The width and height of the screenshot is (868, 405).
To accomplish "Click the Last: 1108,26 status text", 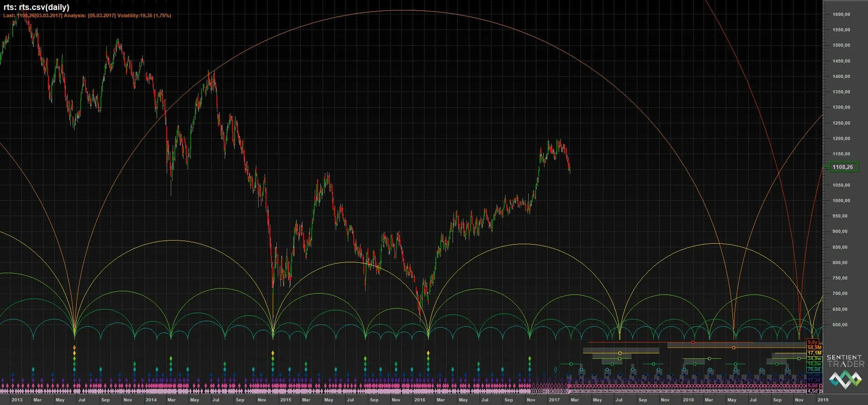I will tap(19, 16).
